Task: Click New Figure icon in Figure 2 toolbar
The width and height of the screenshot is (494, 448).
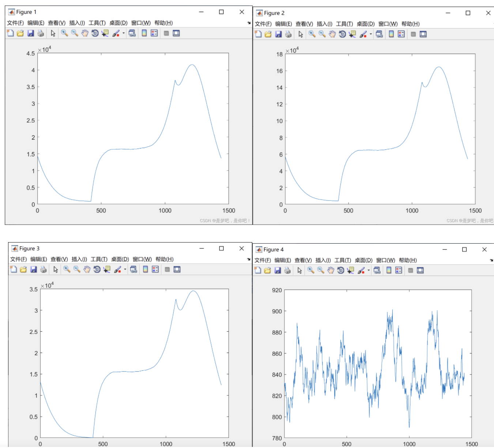Action: (258, 34)
